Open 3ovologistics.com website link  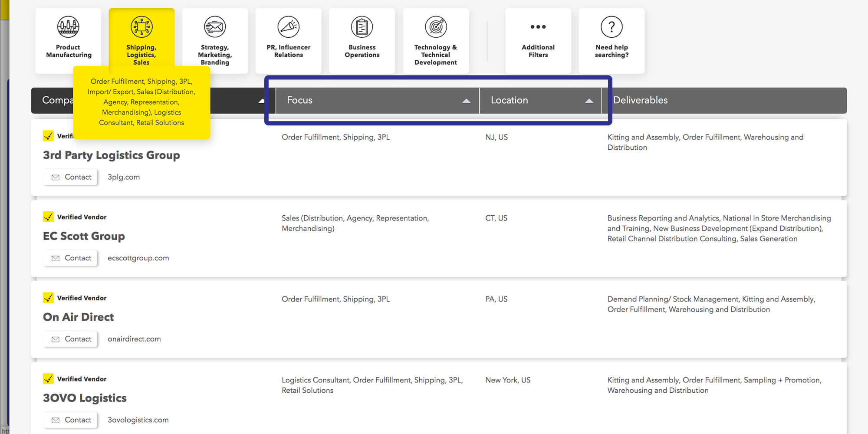click(138, 420)
